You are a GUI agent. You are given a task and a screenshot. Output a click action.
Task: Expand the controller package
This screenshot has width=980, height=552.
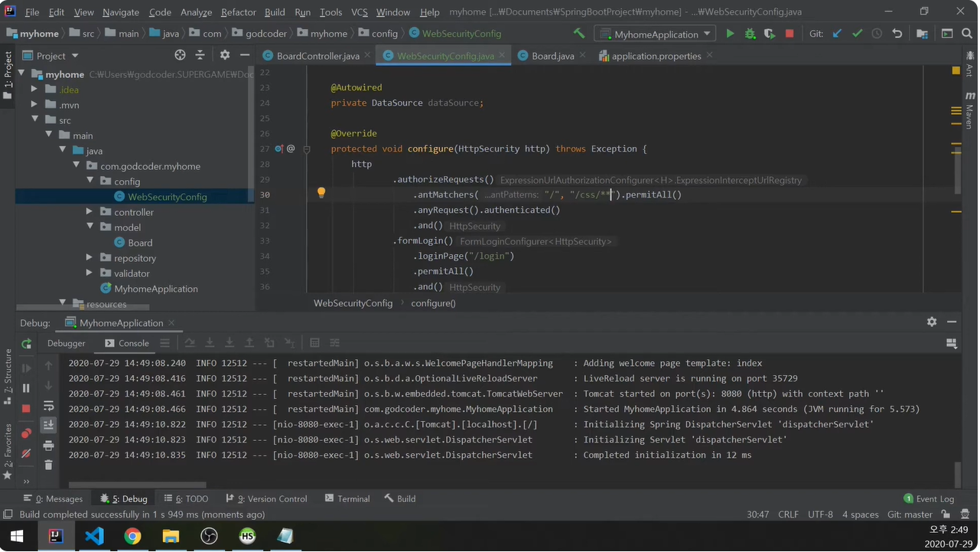tap(90, 212)
